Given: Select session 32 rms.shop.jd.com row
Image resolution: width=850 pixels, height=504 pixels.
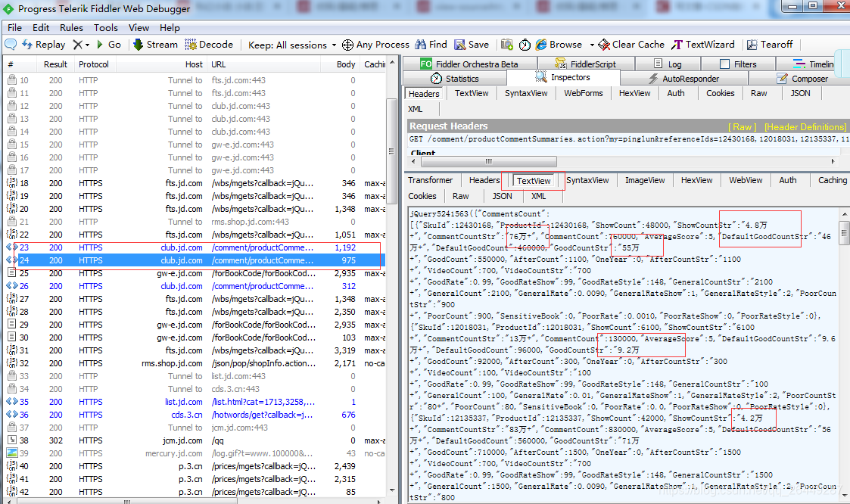Looking at the screenshot, I should click(x=194, y=363).
